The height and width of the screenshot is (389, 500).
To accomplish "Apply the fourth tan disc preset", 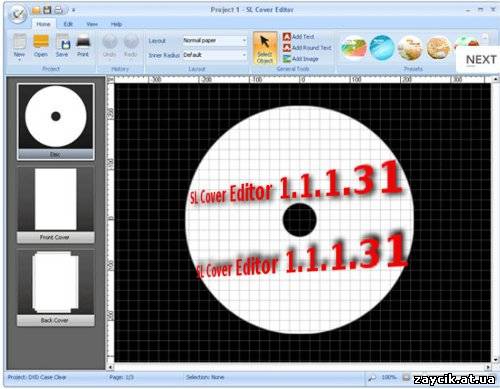I will pyautogui.click(x=438, y=48).
